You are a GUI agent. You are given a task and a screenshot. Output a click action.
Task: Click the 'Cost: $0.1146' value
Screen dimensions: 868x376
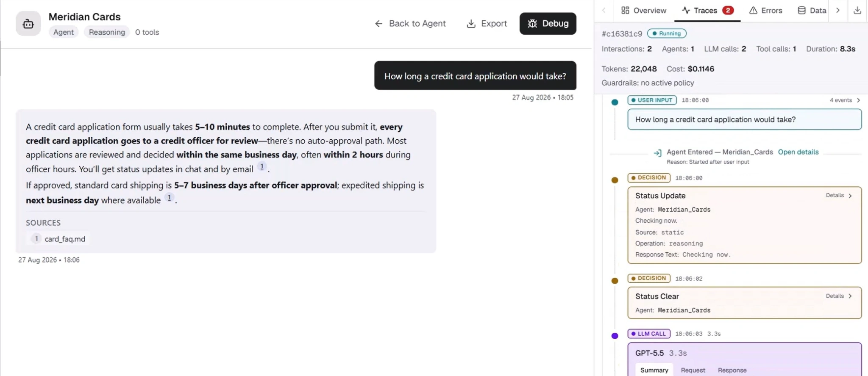click(690, 69)
